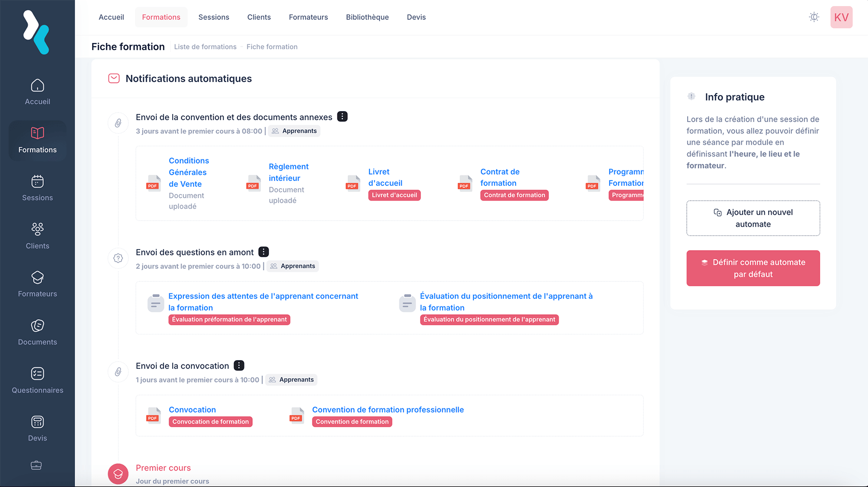This screenshot has width=868, height=487.
Task: Open Questionnaires from the sidebar
Action: click(x=37, y=374)
